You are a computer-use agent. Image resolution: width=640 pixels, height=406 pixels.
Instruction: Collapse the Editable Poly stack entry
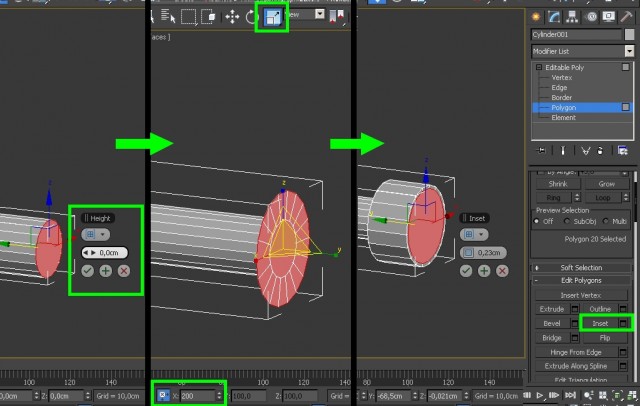539,67
